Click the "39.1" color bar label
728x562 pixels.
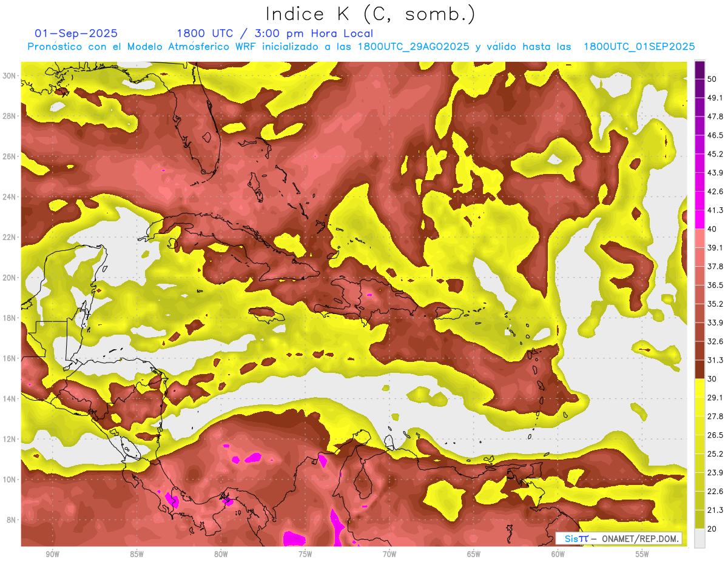pyautogui.click(x=715, y=248)
